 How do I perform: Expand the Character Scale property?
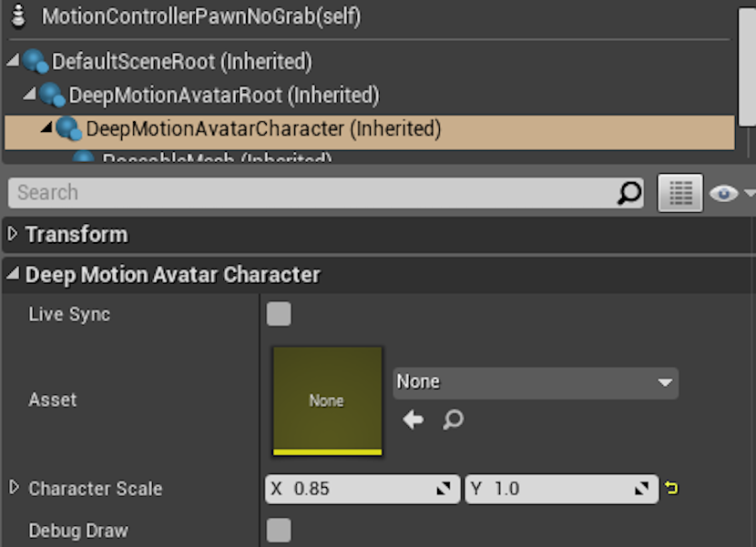point(15,487)
